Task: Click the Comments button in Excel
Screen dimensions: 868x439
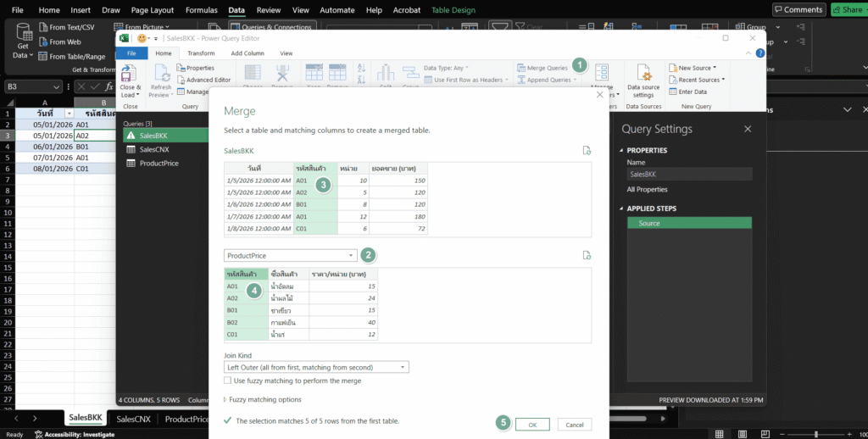Action: (799, 9)
